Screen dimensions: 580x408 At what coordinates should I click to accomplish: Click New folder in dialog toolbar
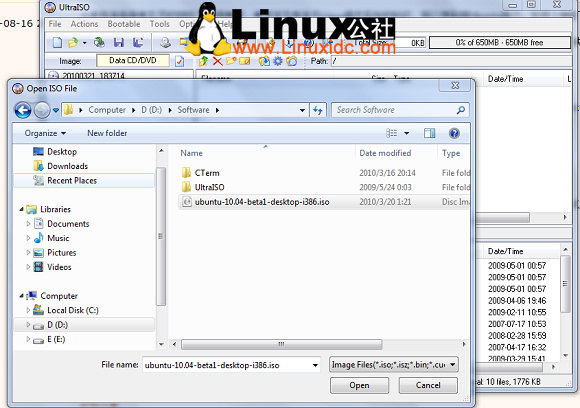tap(107, 133)
